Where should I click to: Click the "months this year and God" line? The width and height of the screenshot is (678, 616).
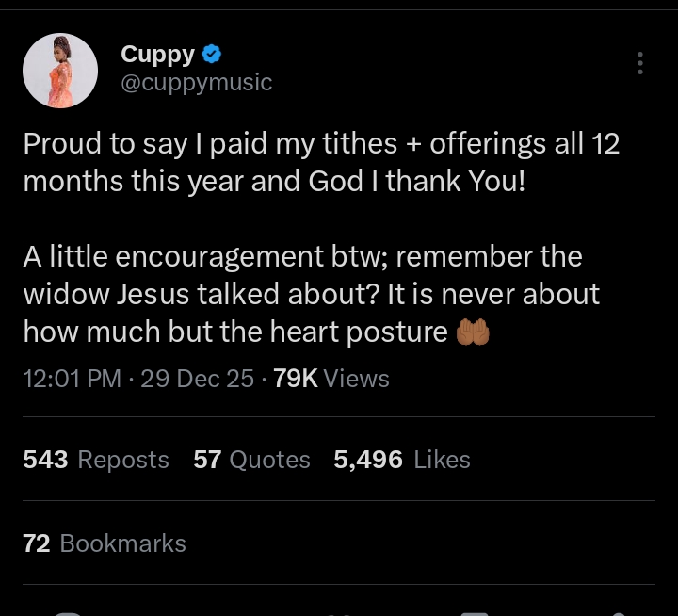[x=273, y=181]
